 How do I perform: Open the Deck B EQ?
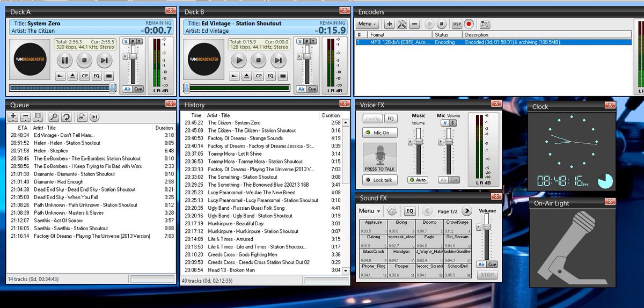(271, 76)
